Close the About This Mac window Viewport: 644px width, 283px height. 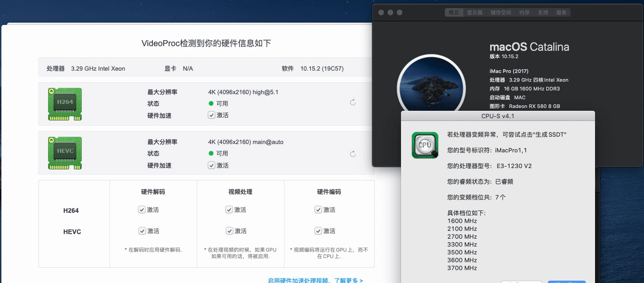(x=381, y=12)
